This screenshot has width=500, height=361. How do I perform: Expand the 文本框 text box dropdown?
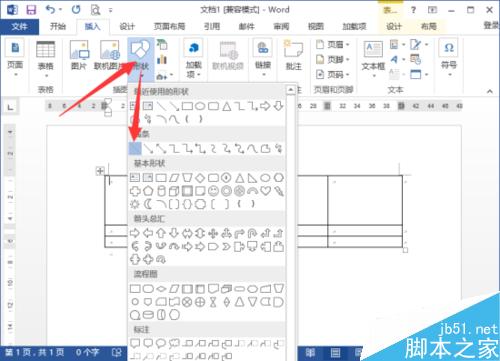point(373,59)
